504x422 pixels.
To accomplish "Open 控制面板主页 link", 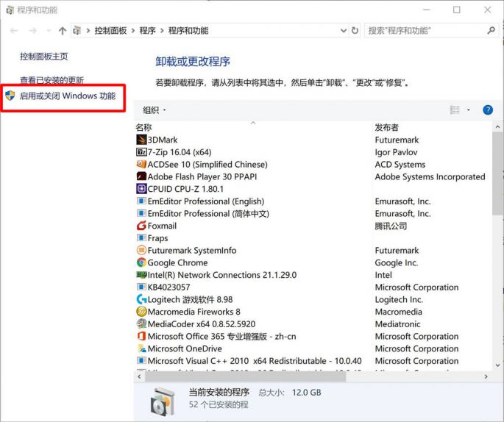I will coord(43,57).
